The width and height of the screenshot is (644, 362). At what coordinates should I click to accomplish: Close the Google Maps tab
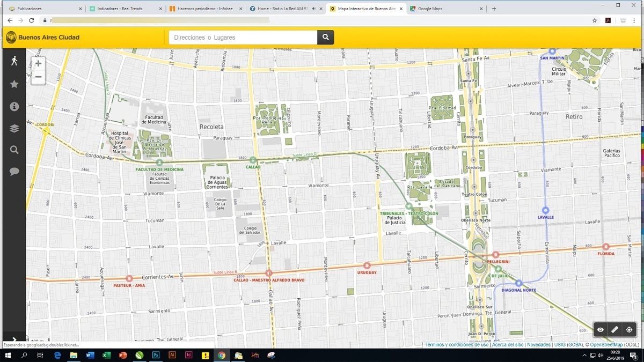point(481,9)
